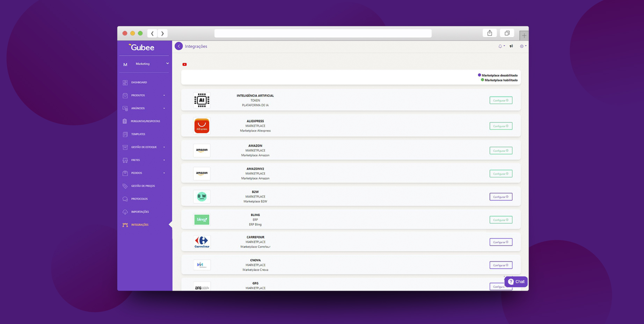Expand the Anúncios submenu arrow

coord(164,108)
